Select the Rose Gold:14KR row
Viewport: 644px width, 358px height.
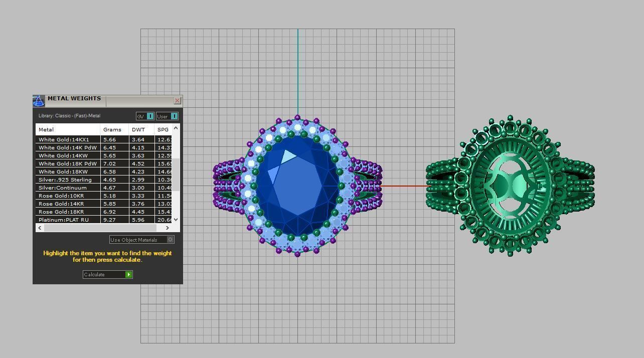(104, 204)
